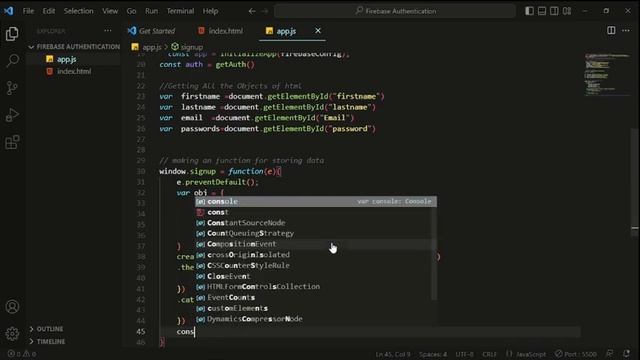The height and width of the screenshot is (360, 640).
Task: Split the editor to the right
Action: tap(611, 31)
